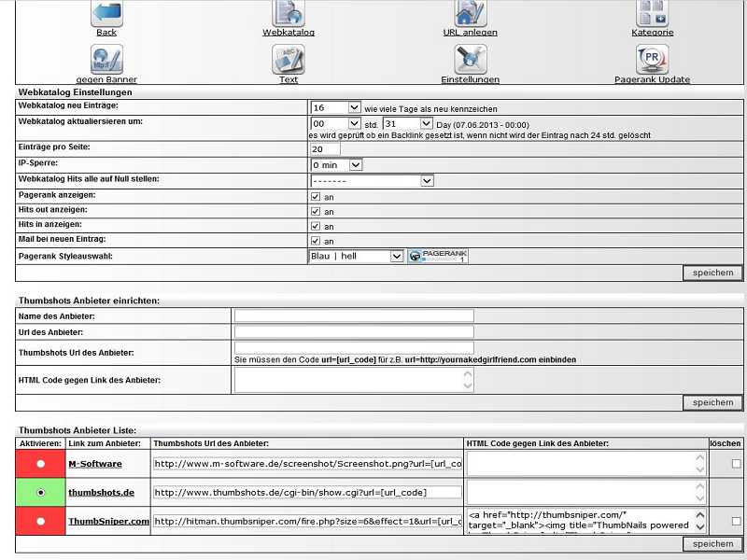Click the gegen Banner icon
The height and width of the screenshot is (560, 747).
coord(106,60)
